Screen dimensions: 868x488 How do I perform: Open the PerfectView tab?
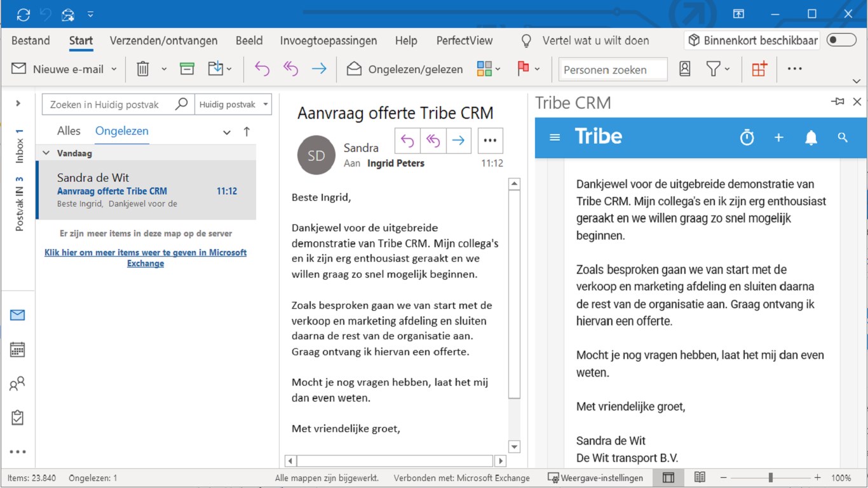point(465,41)
